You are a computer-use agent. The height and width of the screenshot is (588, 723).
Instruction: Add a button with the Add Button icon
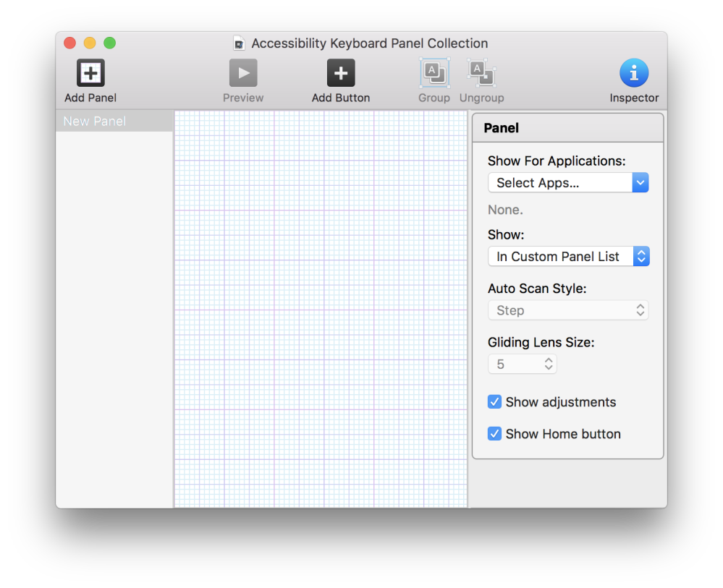pos(340,72)
